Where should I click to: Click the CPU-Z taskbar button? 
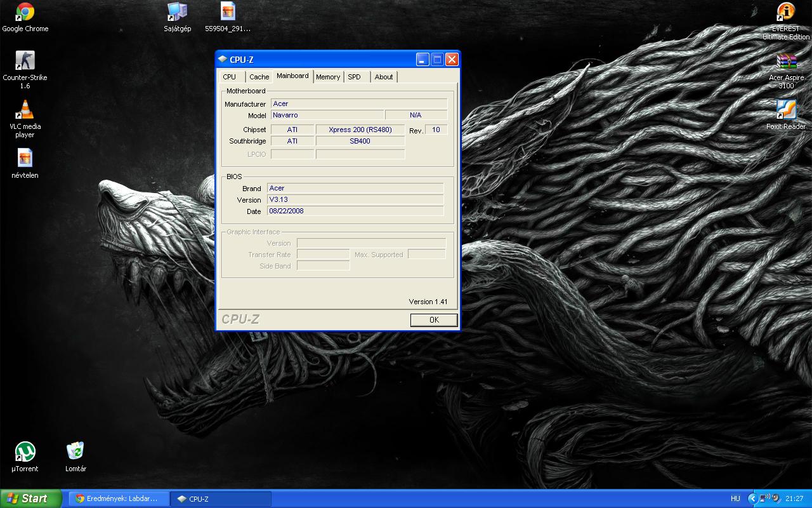221,498
